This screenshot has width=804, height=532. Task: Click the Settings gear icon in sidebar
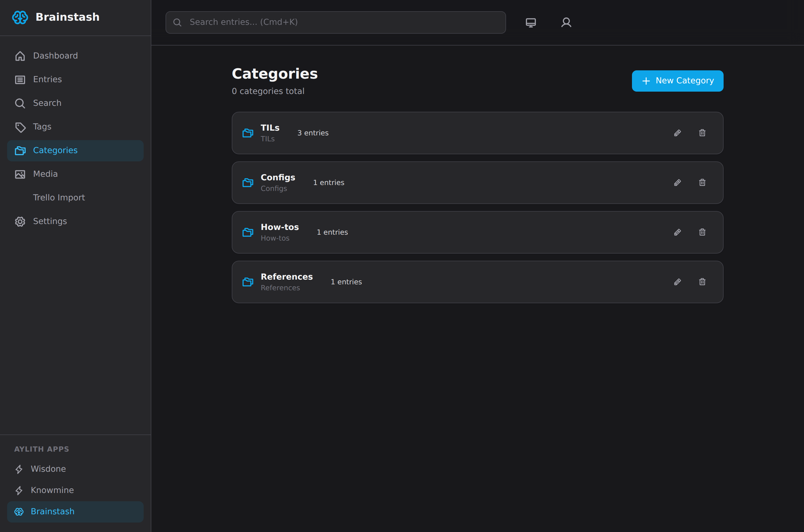tap(20, 222)
